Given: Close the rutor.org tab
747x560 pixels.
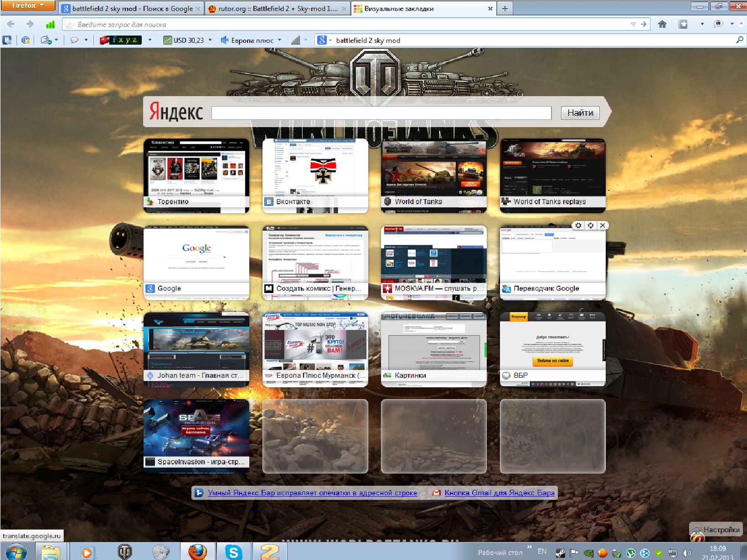Looking at the screenshot, I should (344, 9).
